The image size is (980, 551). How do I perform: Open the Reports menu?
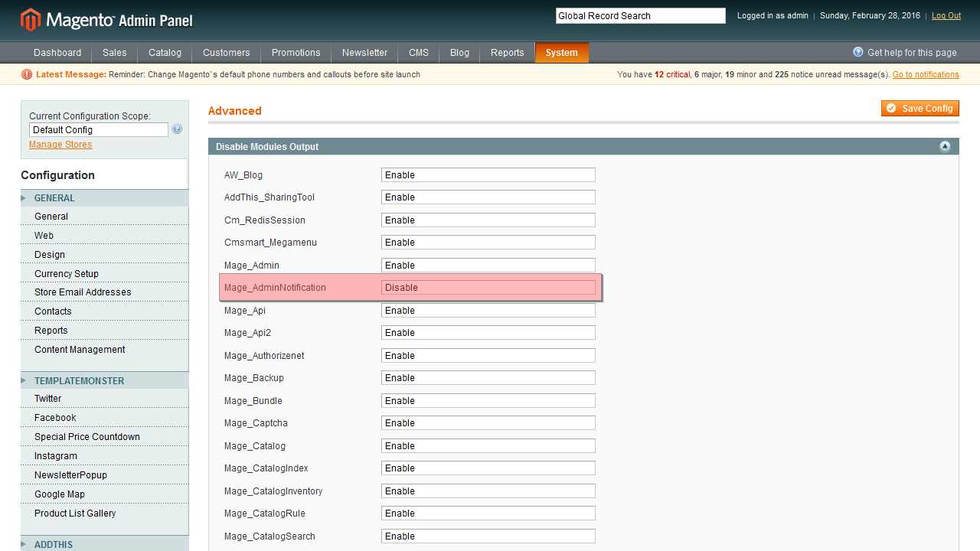(x=508, y=53)
